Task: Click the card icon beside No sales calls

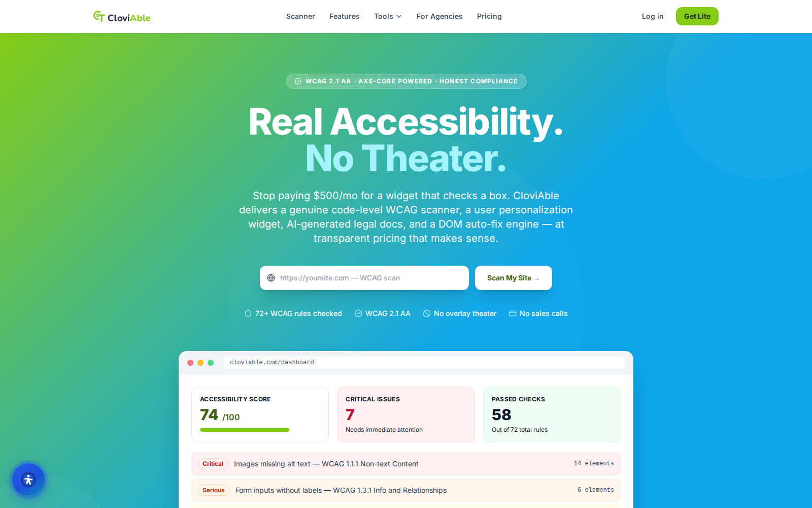Action: [x=513, y=313]
